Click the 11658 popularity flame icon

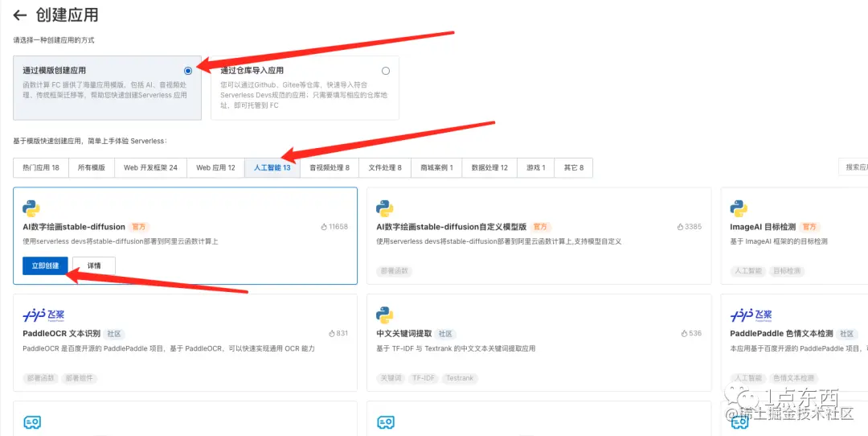324,227
